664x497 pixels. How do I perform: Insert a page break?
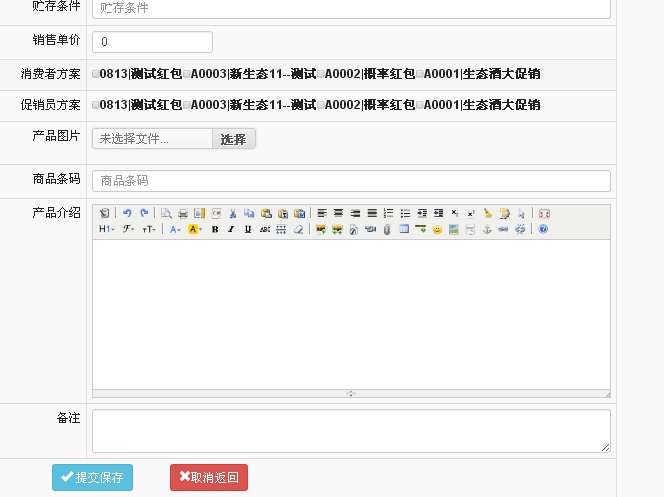(x=470, y=229)
